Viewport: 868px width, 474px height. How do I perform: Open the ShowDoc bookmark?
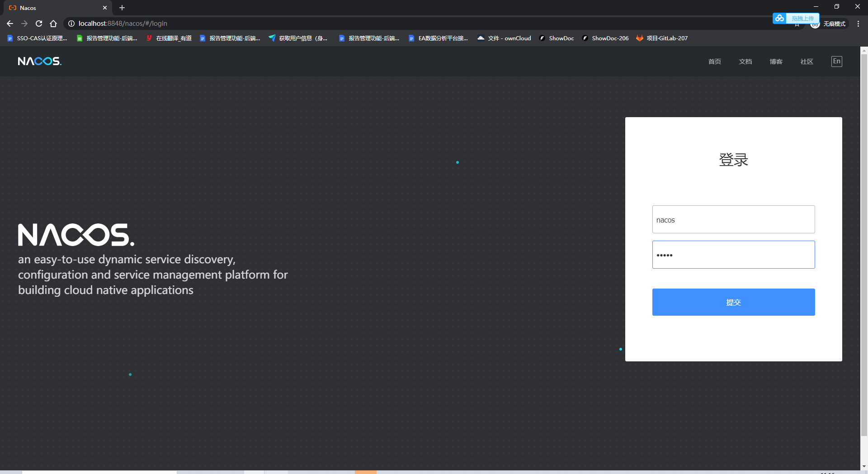[557, 38]
